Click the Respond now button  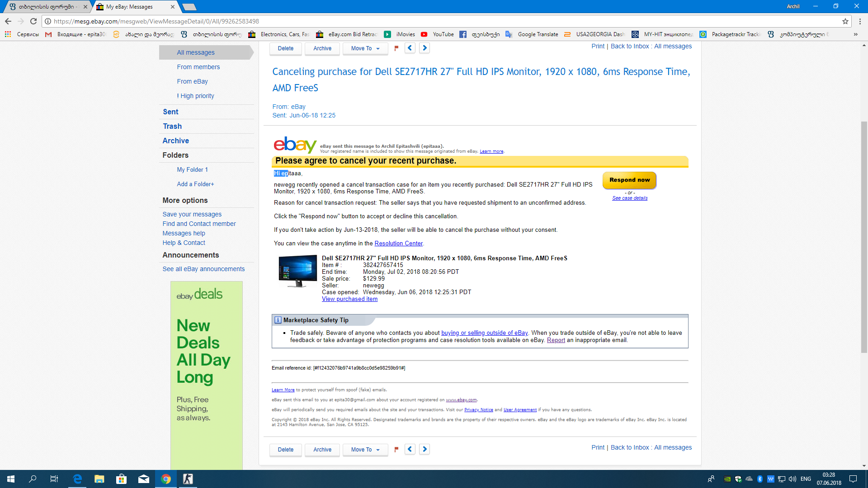tap(629, 180)
